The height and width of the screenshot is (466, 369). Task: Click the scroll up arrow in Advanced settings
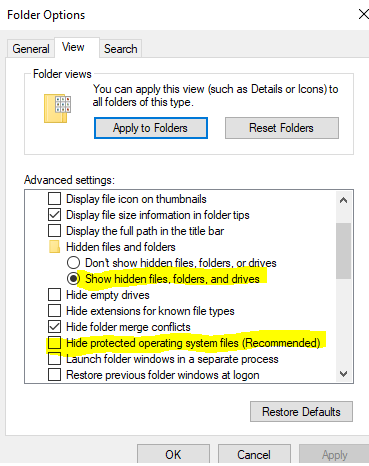(x=343, y=200)
